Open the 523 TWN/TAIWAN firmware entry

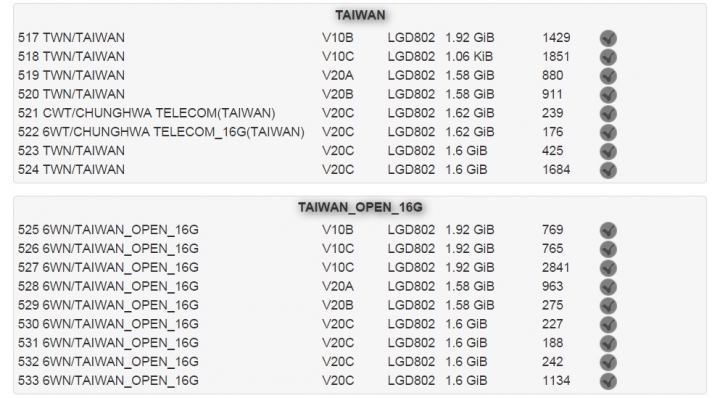coord(71,151)
